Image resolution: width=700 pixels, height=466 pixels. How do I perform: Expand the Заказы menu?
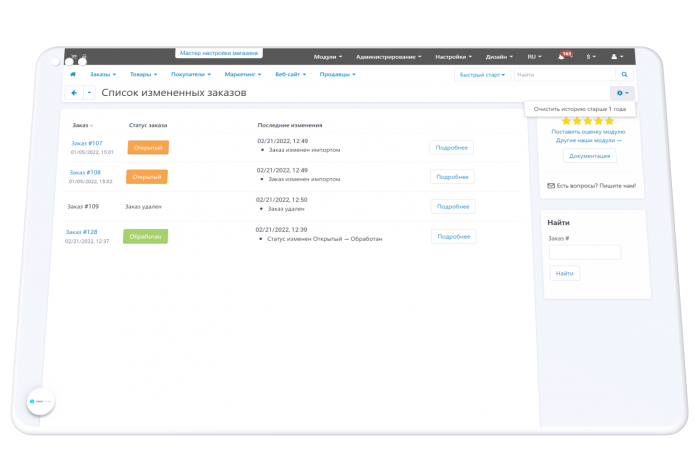point(103,74)
